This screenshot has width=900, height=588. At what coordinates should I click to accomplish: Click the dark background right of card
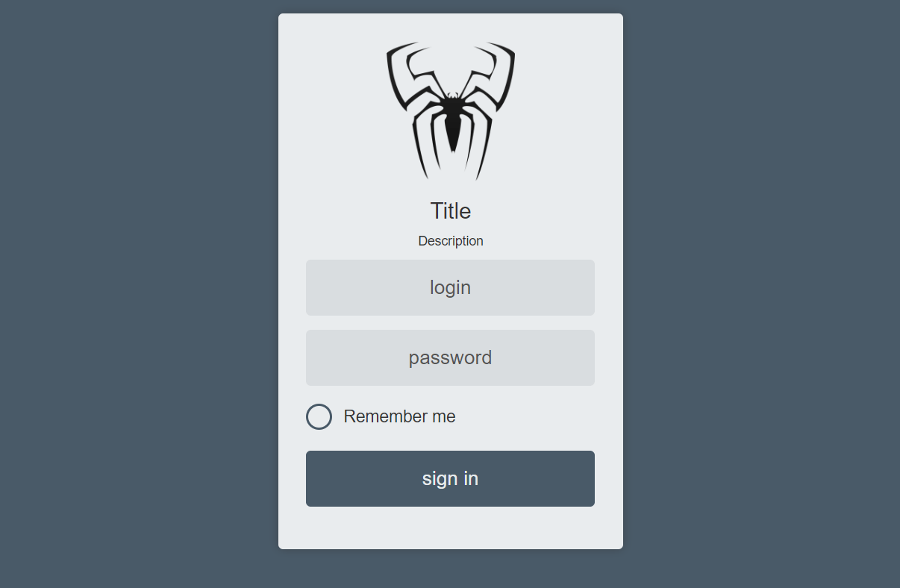tap(761, 294)
